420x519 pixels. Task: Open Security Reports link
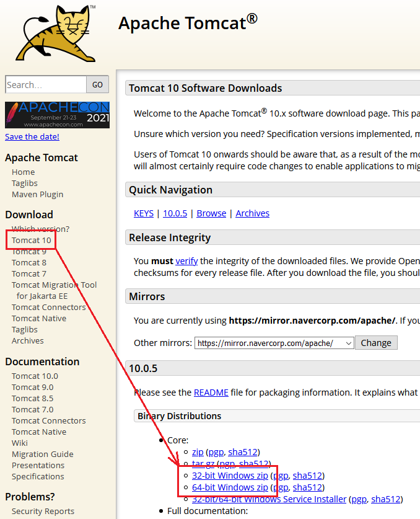click(43, 512)
